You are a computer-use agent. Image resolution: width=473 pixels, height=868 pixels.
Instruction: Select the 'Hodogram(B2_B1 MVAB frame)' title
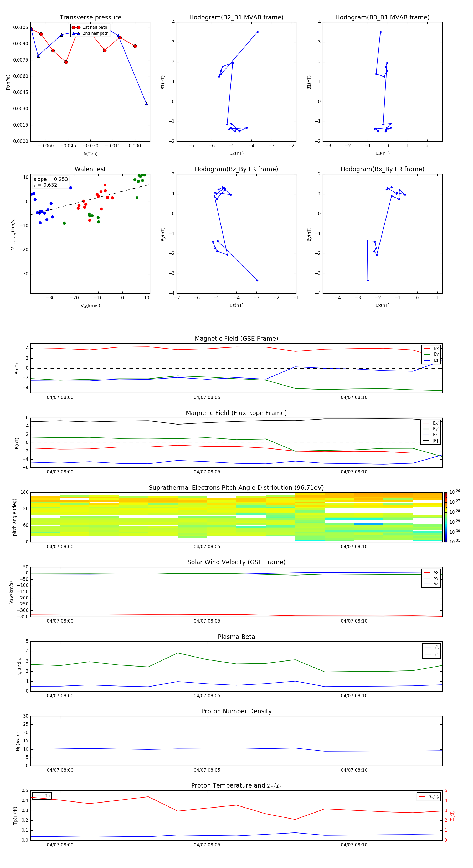pos(236,18)
